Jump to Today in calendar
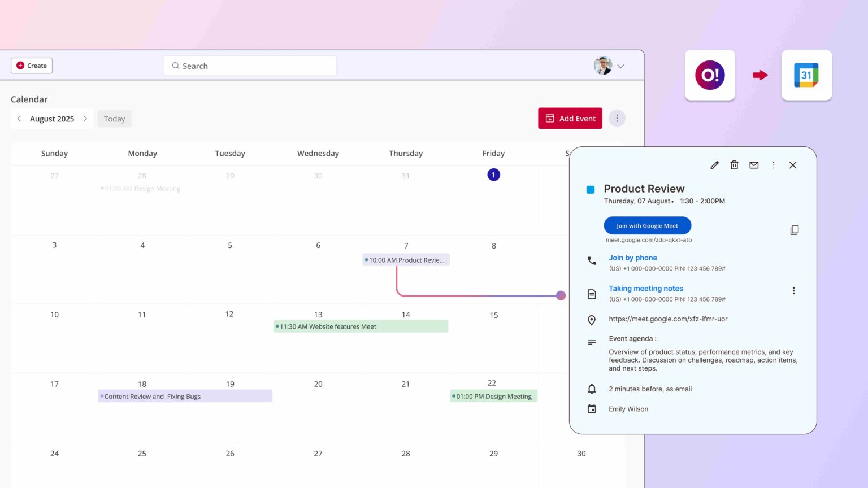Image resolution: width=868 pixels, height=488 pixels. (114, 119)
